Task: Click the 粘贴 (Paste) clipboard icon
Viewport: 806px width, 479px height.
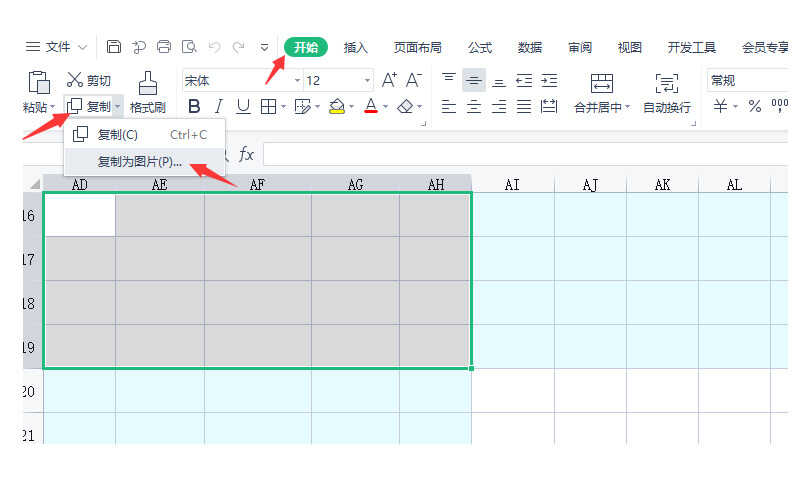Action: pos(39,82)
